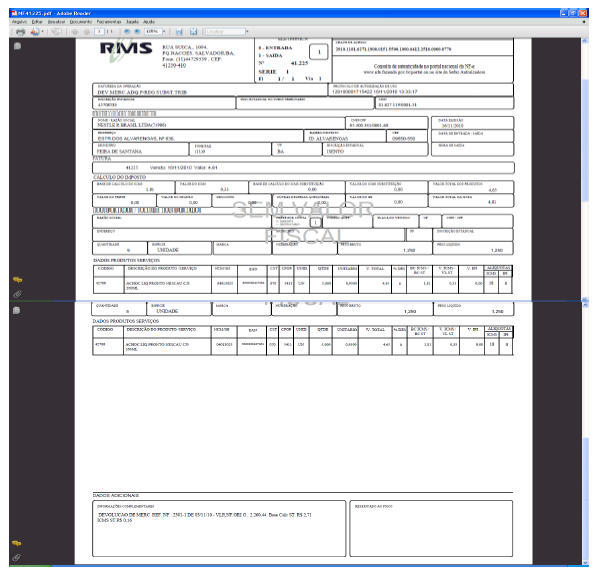The width and height of the screenshot is (605, 581).
Task: Click 'DADOS PRODUTOS SERVIÇOS' heading in upper pane
Action: pyautogui.click(x=127, y=260)
